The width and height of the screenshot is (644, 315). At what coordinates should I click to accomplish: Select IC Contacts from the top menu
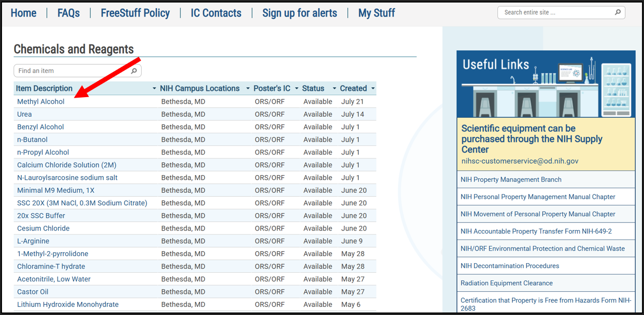pos(216,13)
